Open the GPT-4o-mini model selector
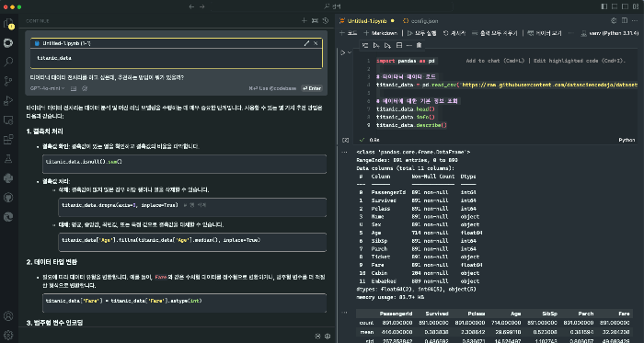The image size is (644, 343). point(48,88)
